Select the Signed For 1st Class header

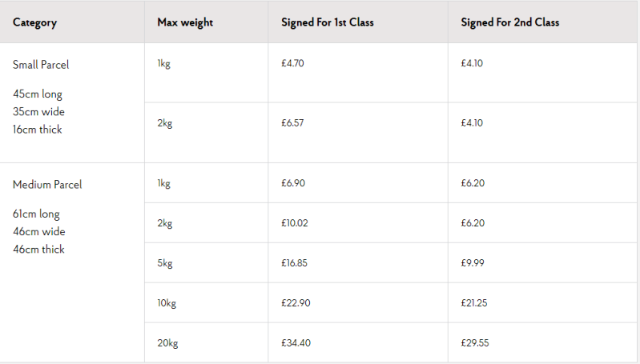(x=327, y=22)
